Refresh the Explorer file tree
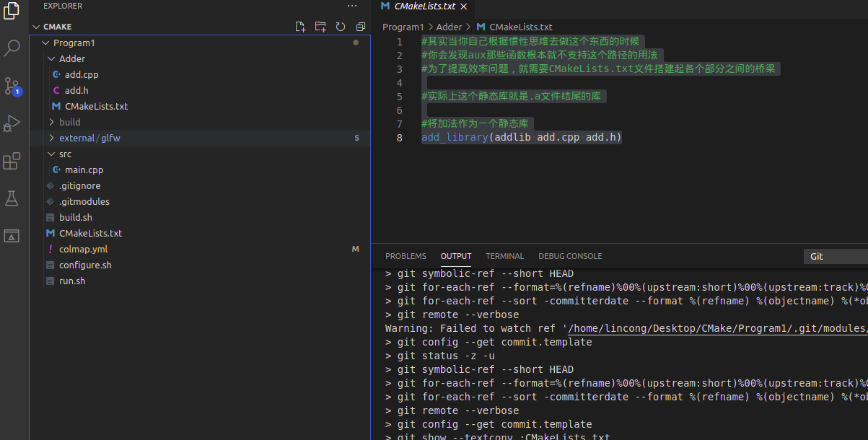This screenshot has height=440, width=868. tap(341, 27)
